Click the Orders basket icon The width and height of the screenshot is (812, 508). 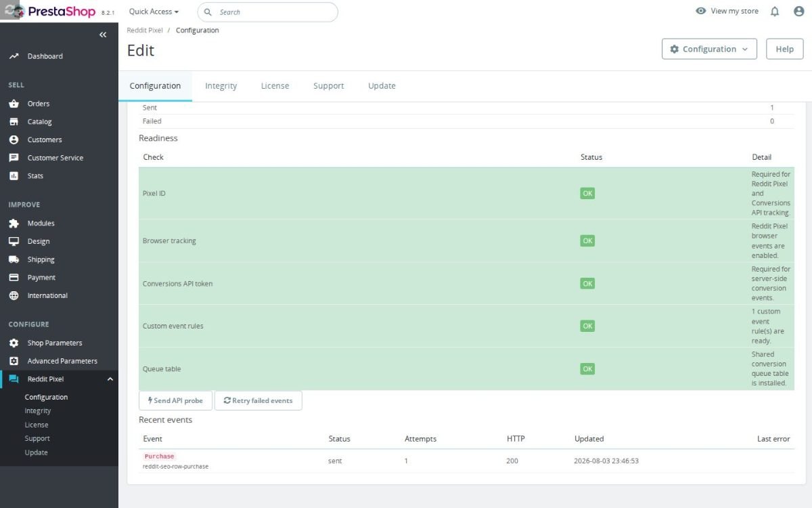point(14,104)
